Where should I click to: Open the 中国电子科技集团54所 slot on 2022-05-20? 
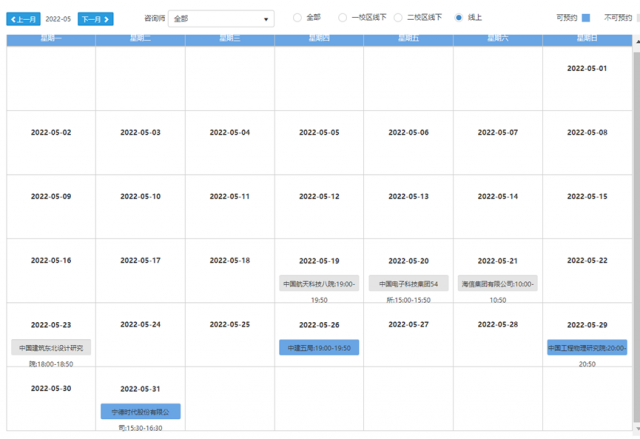408,283
